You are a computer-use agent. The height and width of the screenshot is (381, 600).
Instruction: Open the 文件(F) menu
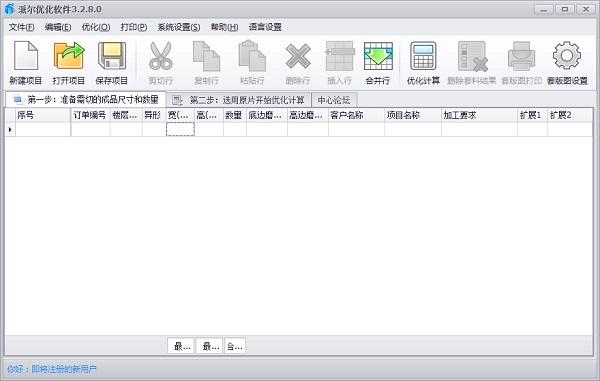pyautogui.click(x=21, y=27)
